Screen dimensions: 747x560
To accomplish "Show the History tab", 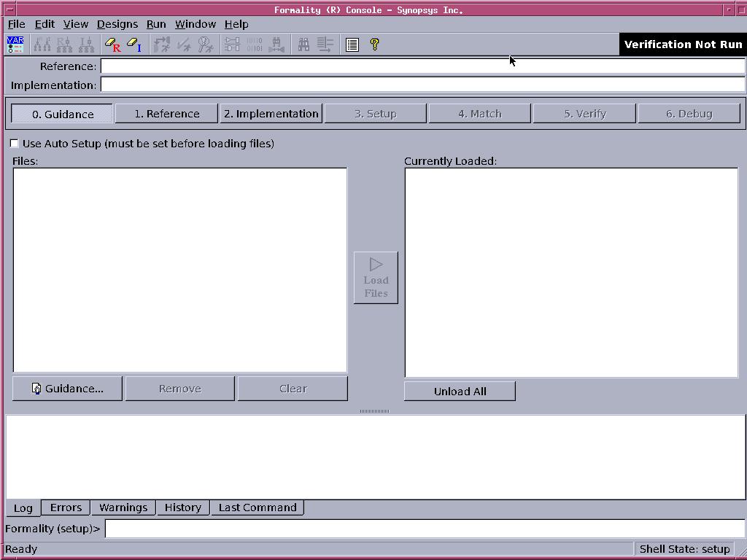I will (x=183, y=507).
